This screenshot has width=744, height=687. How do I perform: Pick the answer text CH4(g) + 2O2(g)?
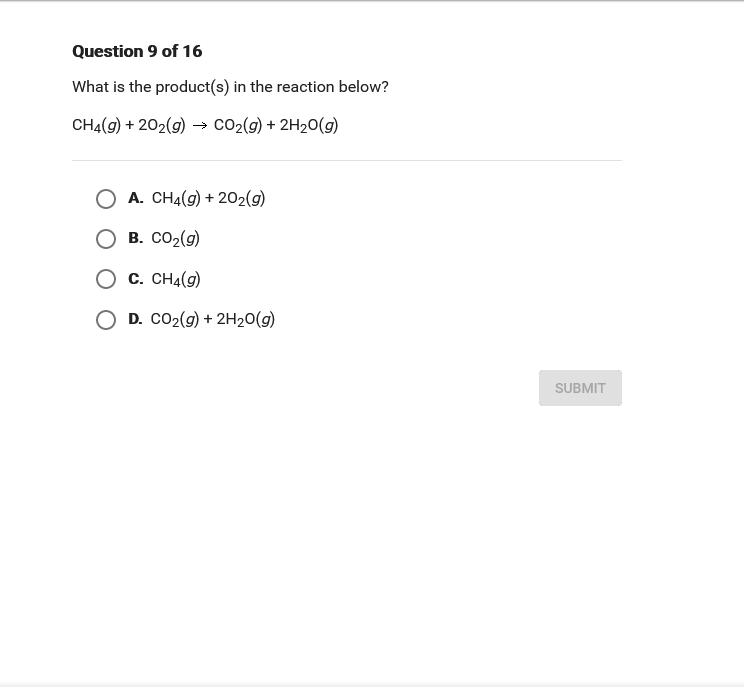coord(208,199)
